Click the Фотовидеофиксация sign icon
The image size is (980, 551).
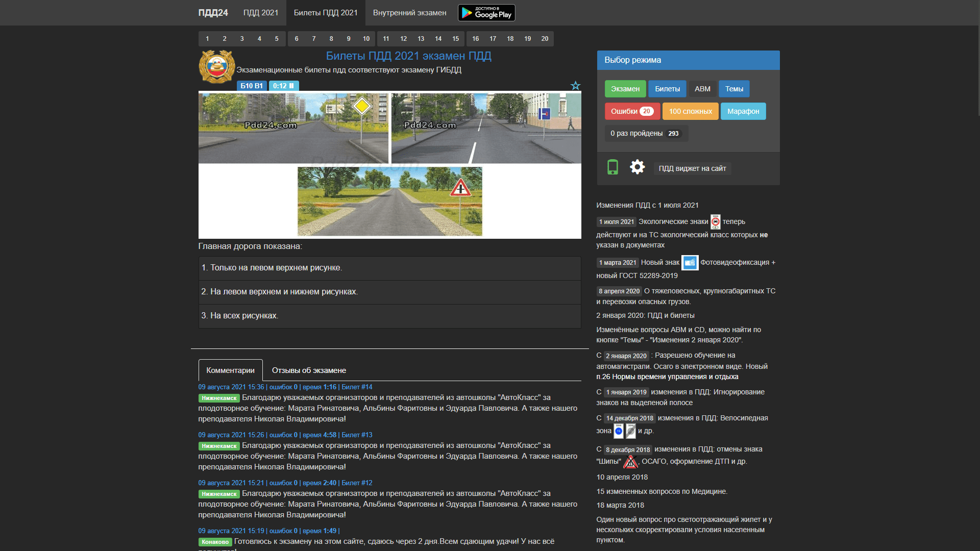(x=690, y=262)
